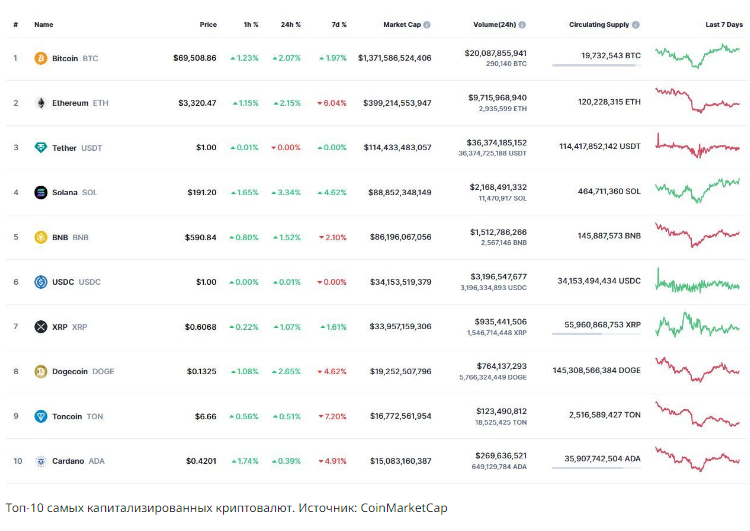Open the USDC name link
The height and width of the screenshot is (531, 750).
77,282
